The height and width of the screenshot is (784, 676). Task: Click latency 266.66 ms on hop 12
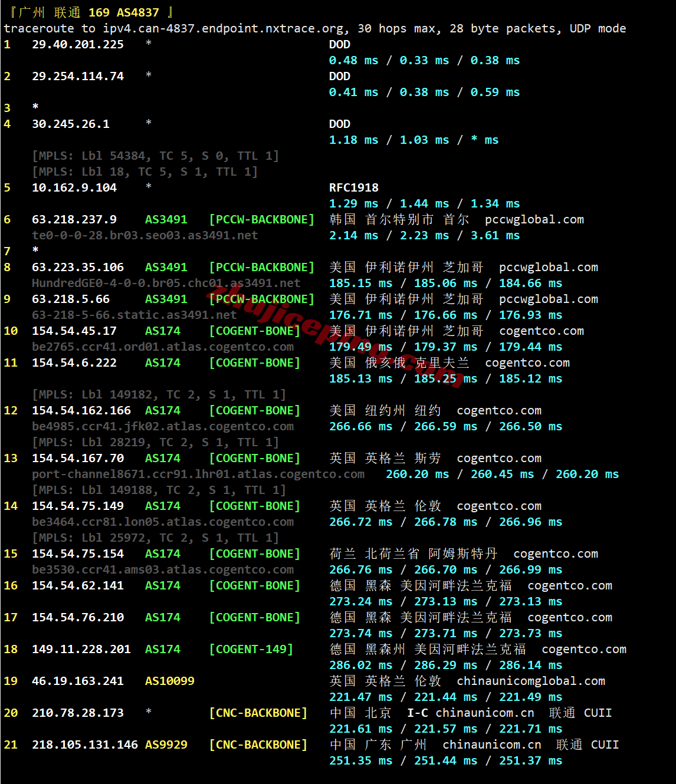pyautogui.click(x=360, y=426)
